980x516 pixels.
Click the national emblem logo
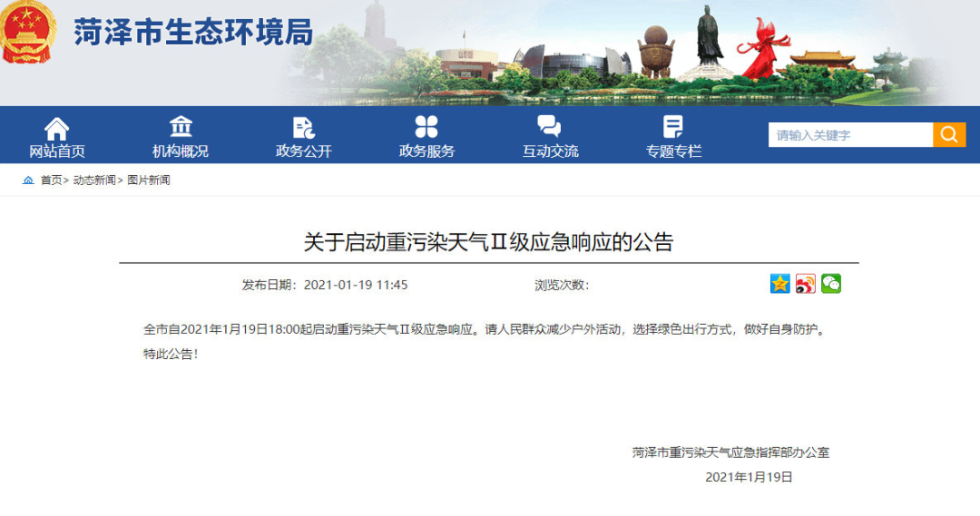(x=29, y=33)
